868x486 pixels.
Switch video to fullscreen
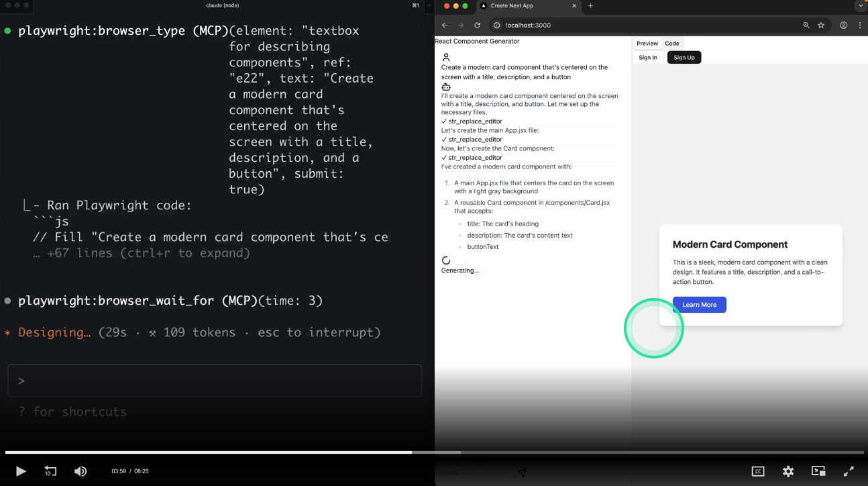[x=849, y=471]
